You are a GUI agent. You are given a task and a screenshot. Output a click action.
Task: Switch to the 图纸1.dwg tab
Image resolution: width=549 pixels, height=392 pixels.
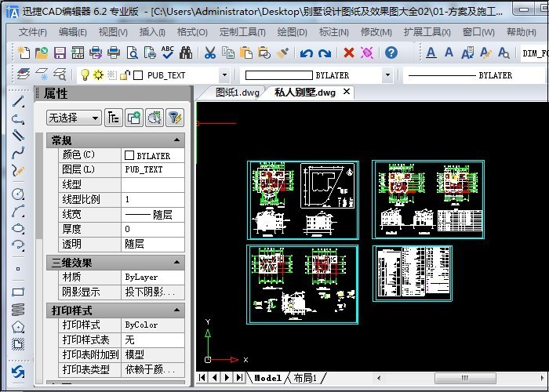pyautogui.click(x=237, y=93)
